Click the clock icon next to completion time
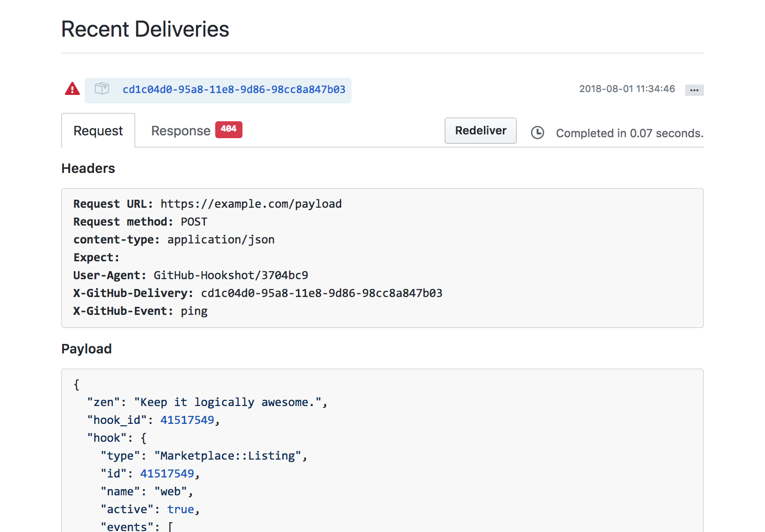Screen dimensions: 765x532 pyautogui.click(x=538, y=133)
